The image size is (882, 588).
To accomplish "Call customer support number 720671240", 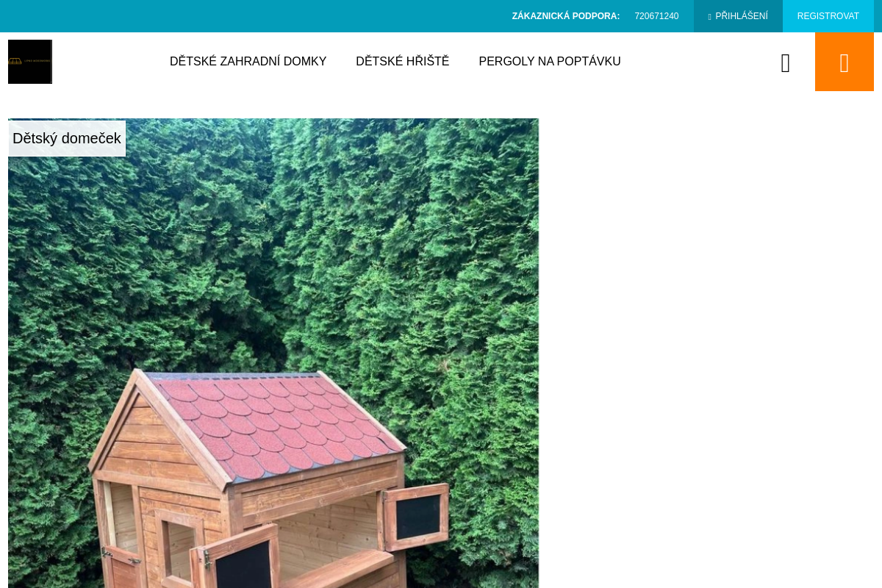I will tap(656, 16).
